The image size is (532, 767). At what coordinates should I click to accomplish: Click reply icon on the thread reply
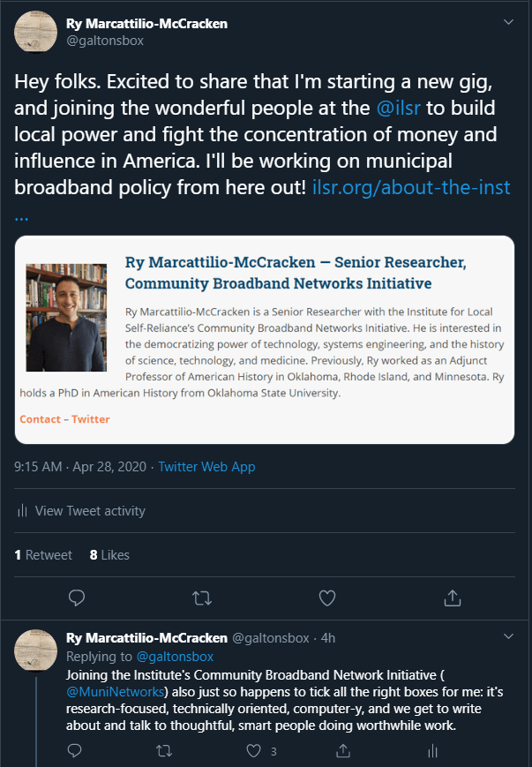point(75,751)
